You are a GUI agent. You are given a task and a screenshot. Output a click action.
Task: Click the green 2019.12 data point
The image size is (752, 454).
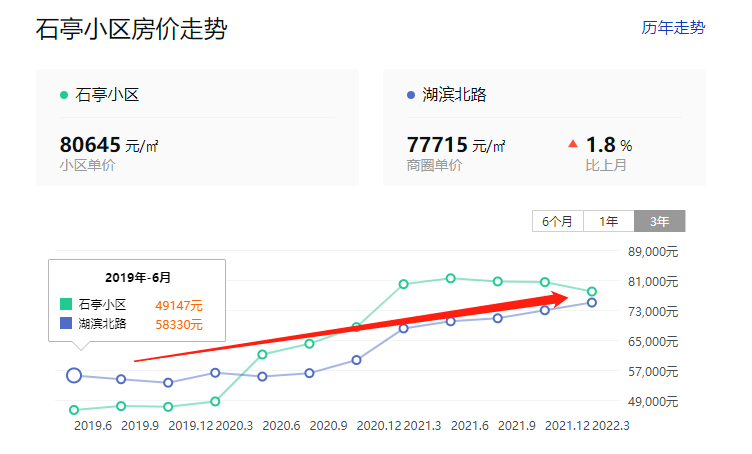[x=168, y=407]
